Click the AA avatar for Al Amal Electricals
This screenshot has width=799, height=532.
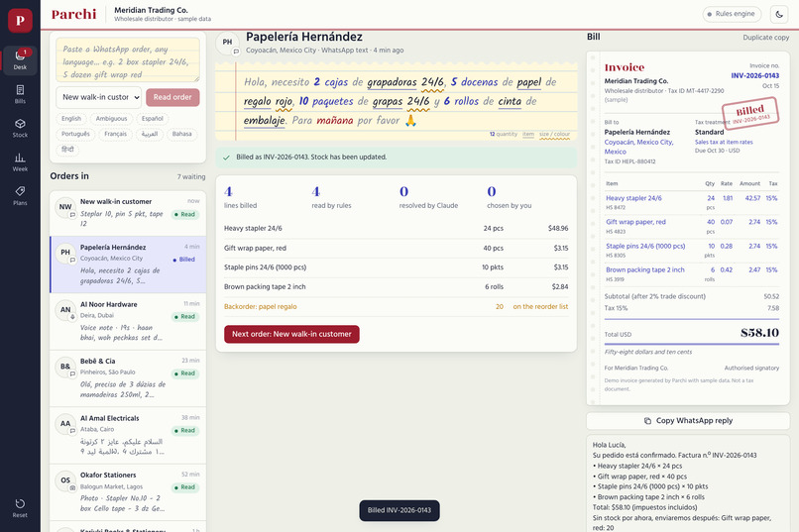click(65, 424)
